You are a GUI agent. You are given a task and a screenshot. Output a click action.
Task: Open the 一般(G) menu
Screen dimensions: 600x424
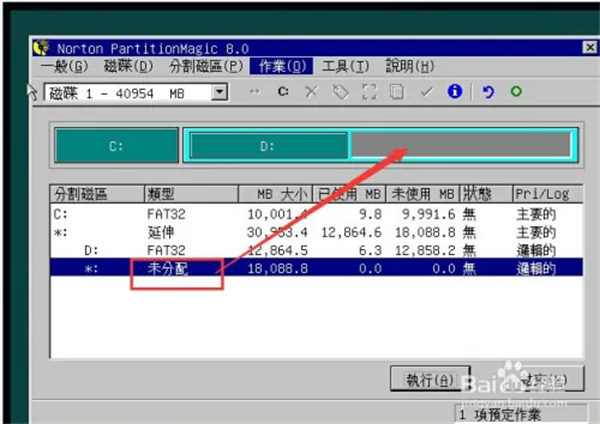(64, 67)
